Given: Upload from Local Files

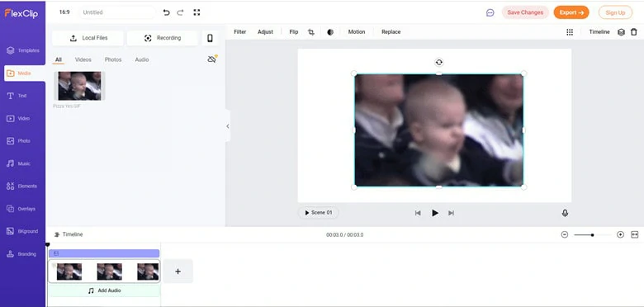Looking at the screenshot, I should point(88,38).
